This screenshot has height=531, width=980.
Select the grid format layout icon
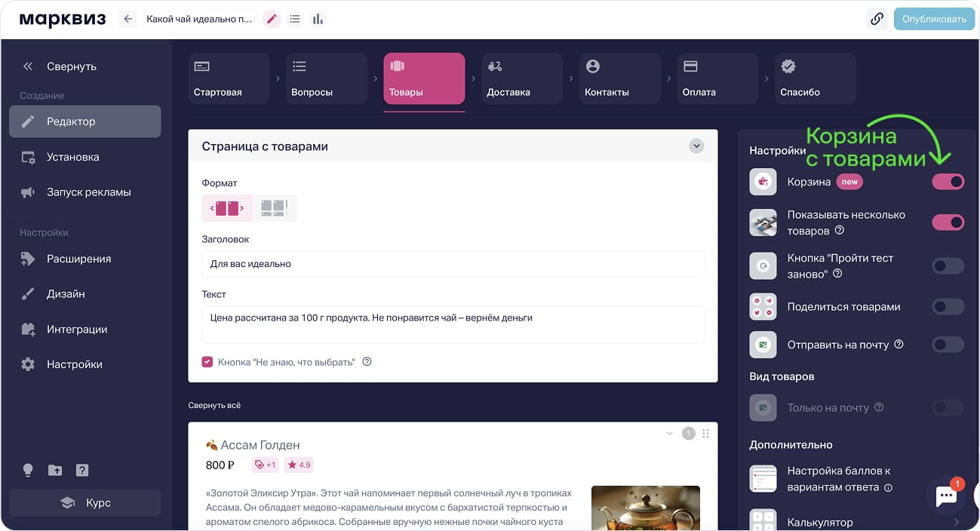[x=274, y=208]
